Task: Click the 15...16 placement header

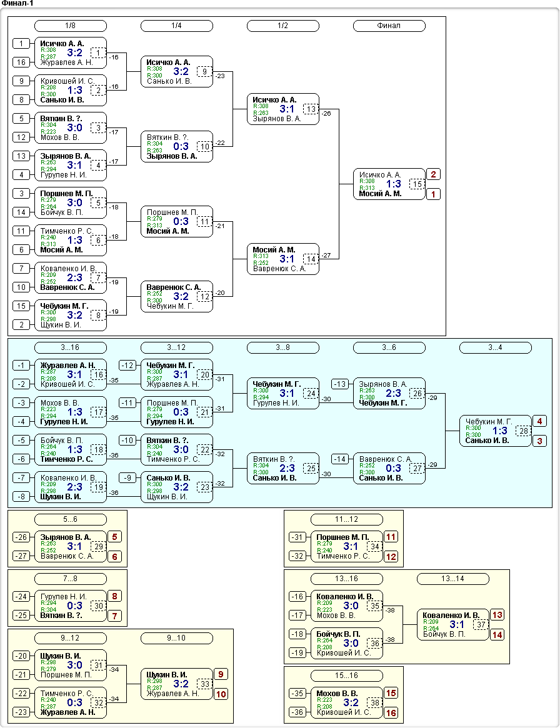Action: coord(347,675)
